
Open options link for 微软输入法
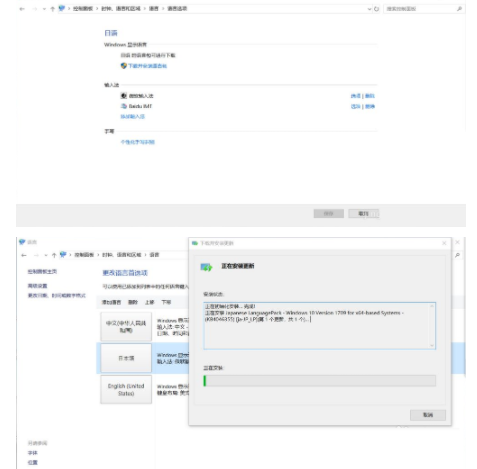coord(356,96)
